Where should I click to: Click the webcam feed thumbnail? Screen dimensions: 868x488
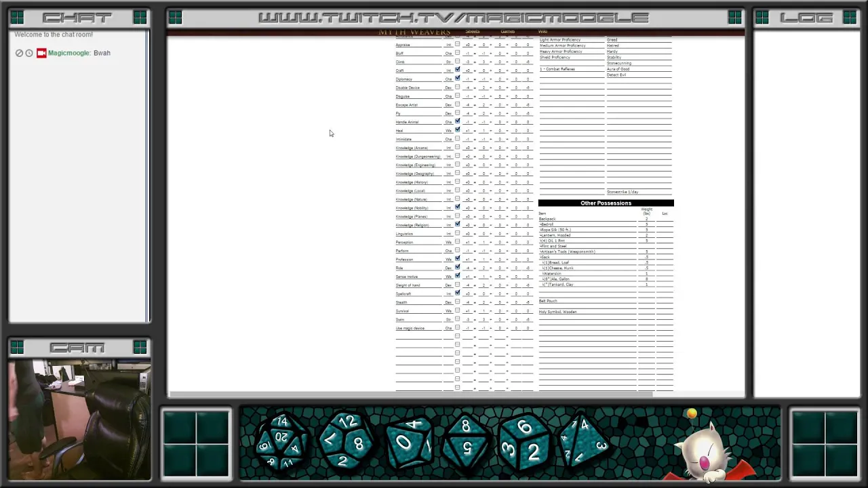[x=79, y=420]
